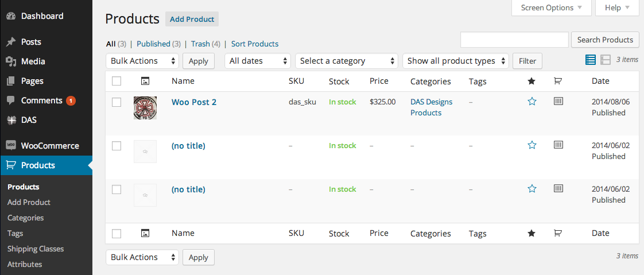Open Attributes in the sidebar submenu
644x275 pixels.
point(25,264)
